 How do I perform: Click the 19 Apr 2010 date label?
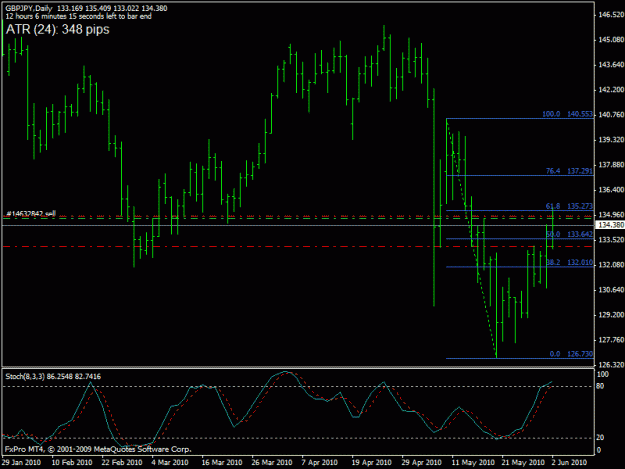pyautogui.click(x=371, y=462)
